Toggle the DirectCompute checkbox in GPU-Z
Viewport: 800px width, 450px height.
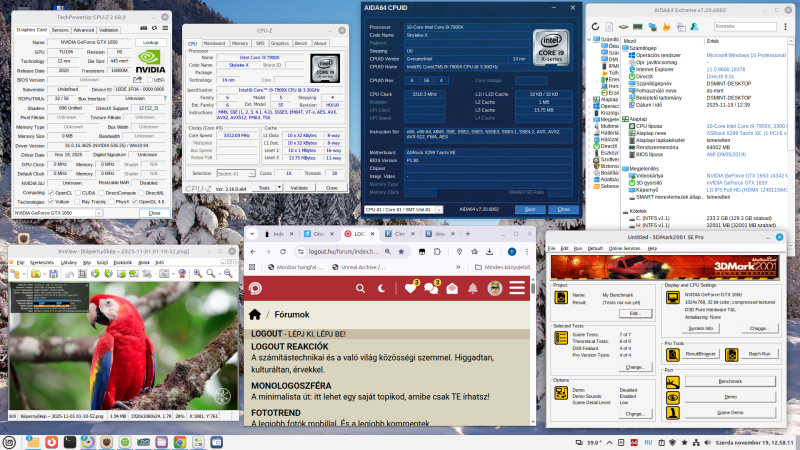[x=101, y=193]
